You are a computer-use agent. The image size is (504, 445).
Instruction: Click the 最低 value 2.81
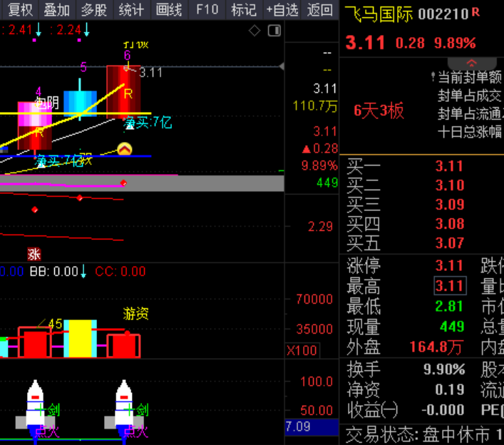(449, 306)
